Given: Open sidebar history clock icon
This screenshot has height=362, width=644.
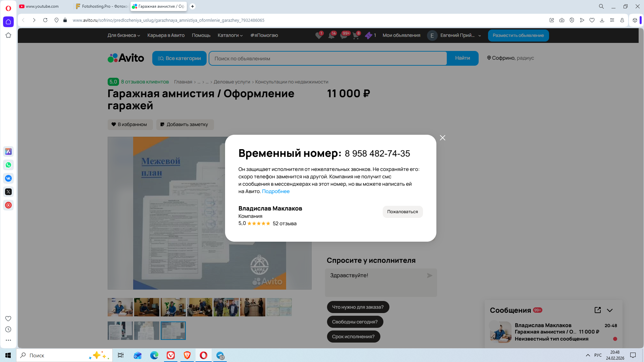Looking at the screenshot, I should (x=8, y=329).
